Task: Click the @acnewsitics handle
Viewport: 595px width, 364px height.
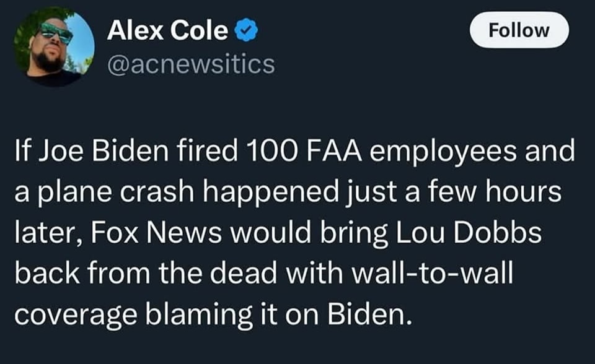Action: 191,64
